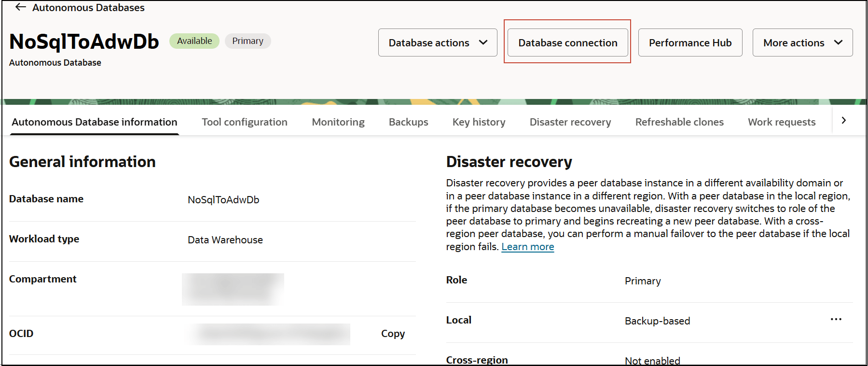Switch to the Disaster recovery tab
Screen dimensions: 868x366
570,122
